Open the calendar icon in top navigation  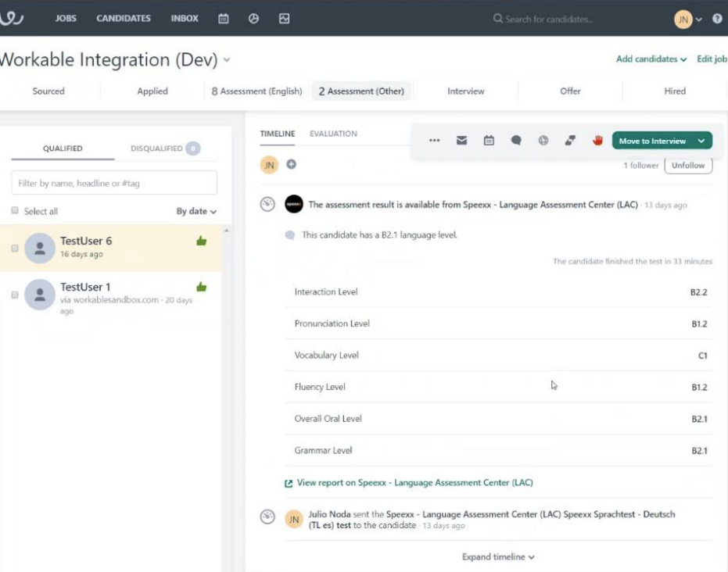pos(224,19)
